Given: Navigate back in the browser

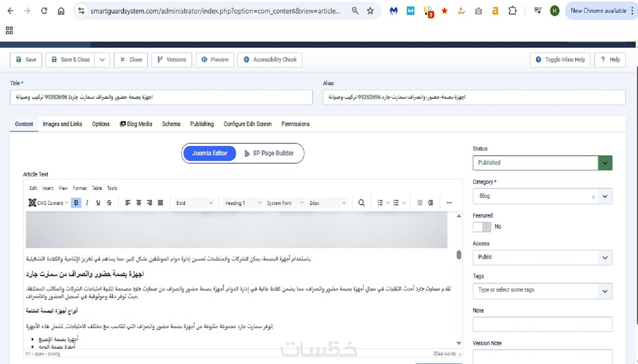Looking at the screenshot, I should pyautogui.click(x=11, y=11).
